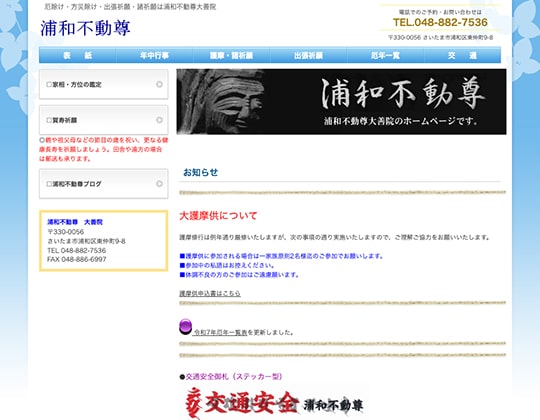Viewport: 540px width, 420px height.
Task: Click the 浦和不動尊 大善院 address heading
Action: [x=75, y=222]
